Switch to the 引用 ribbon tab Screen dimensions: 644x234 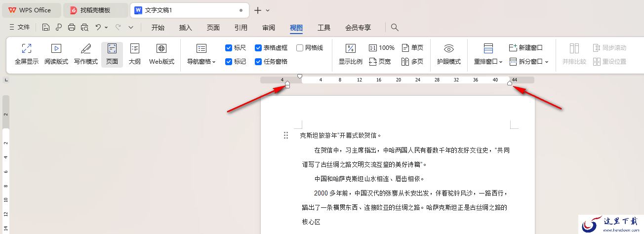pos(241,28)
